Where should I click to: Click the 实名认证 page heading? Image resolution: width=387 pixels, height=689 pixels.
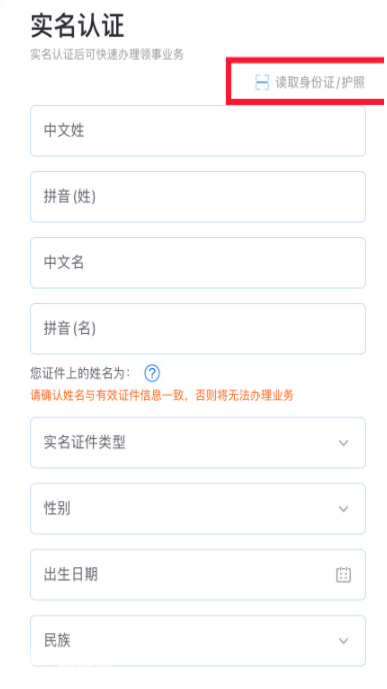(x=77, y=25)
